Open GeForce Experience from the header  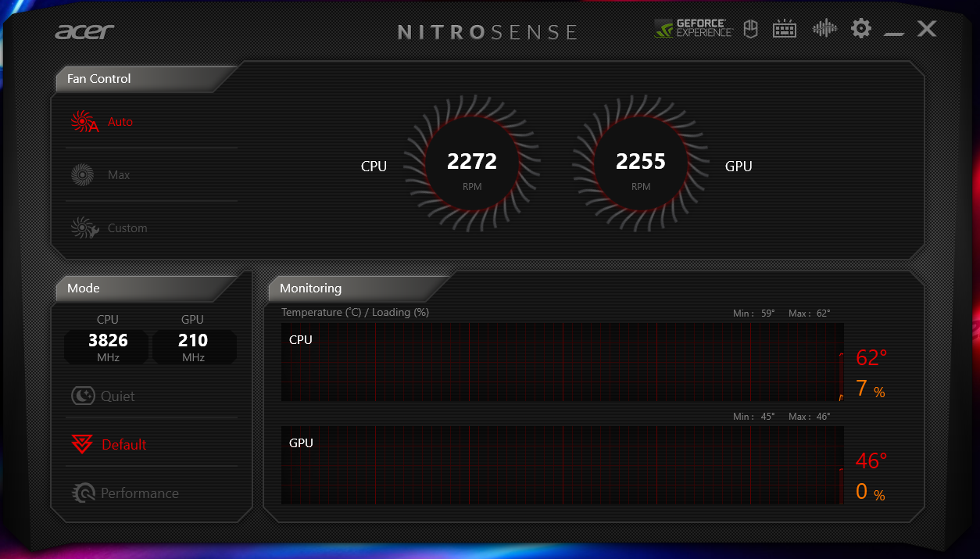pos(693,29)
